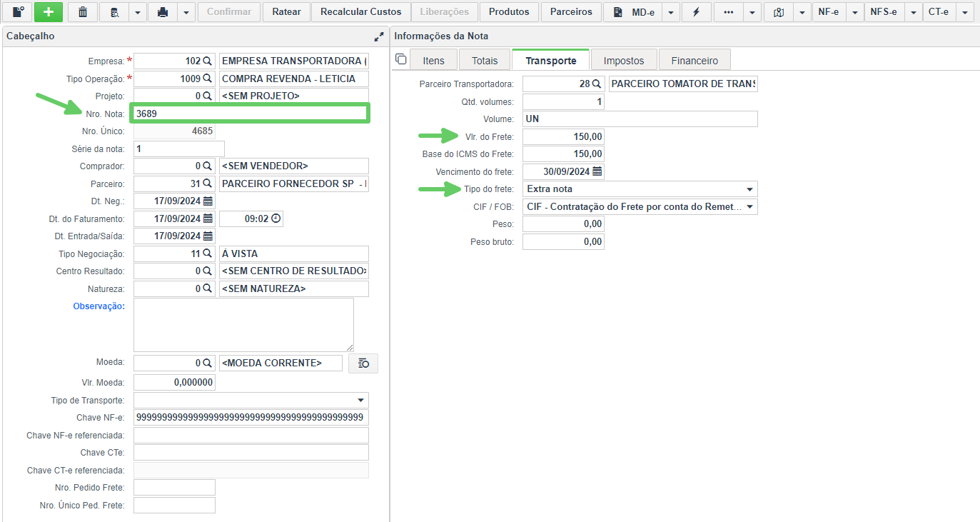Screen dimensions: 980x522
Task: Click the Observação text area
Action: tap(244, 325)
